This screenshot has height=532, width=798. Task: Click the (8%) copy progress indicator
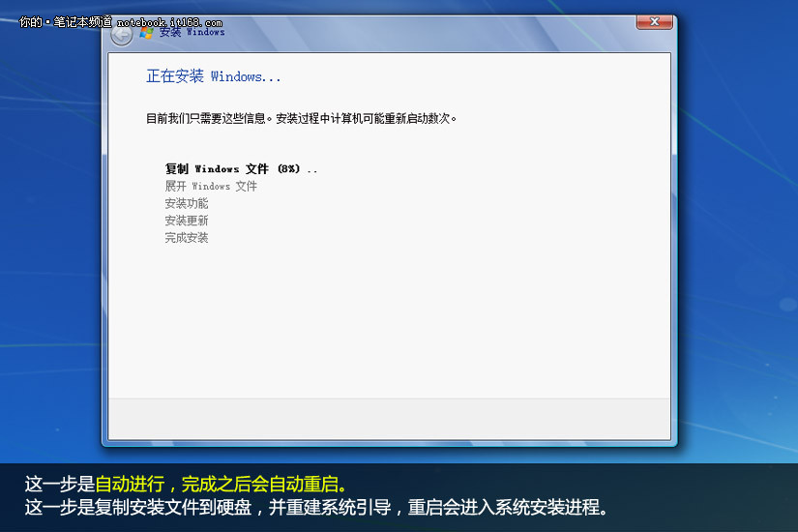pos(288,168)
